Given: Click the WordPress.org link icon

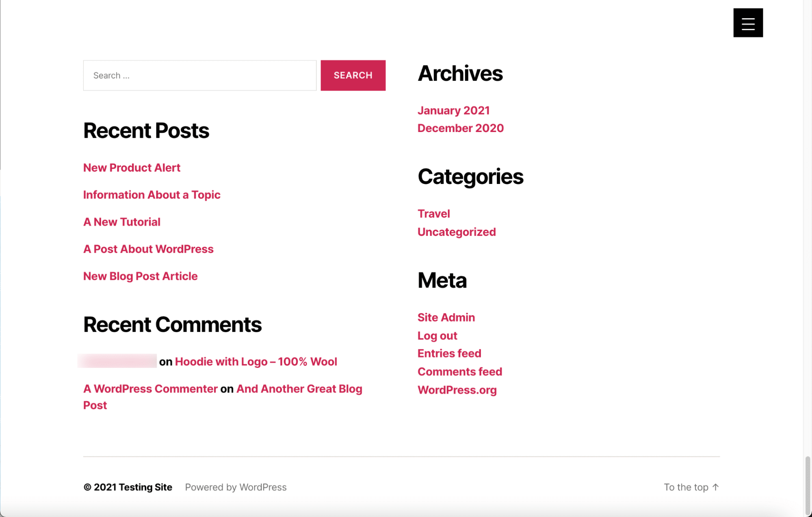Looking at the screenshot, I should click(x=457, y=390).
